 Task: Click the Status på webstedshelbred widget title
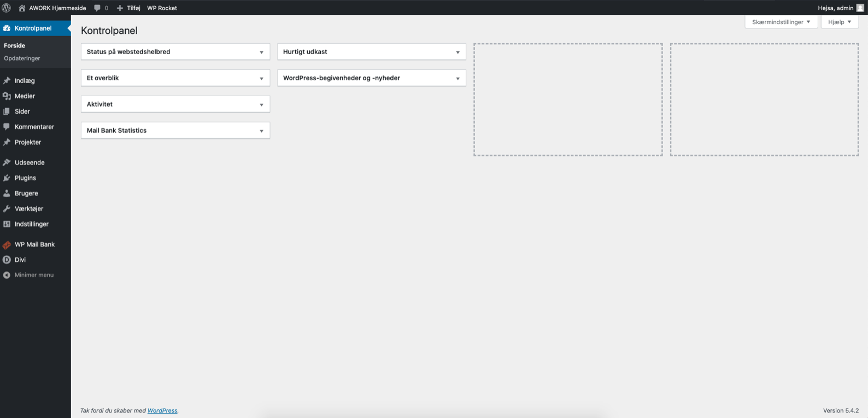(128, 51)
